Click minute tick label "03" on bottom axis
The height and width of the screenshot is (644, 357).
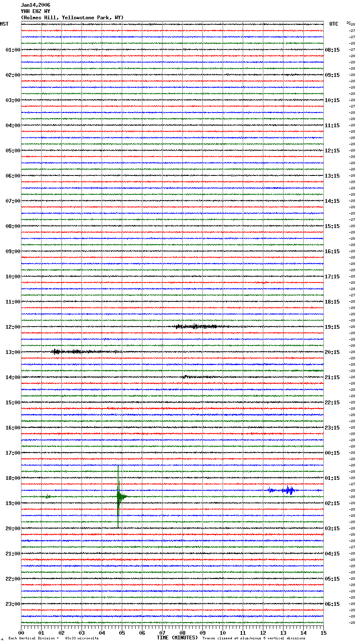click(x=81, y=633)
